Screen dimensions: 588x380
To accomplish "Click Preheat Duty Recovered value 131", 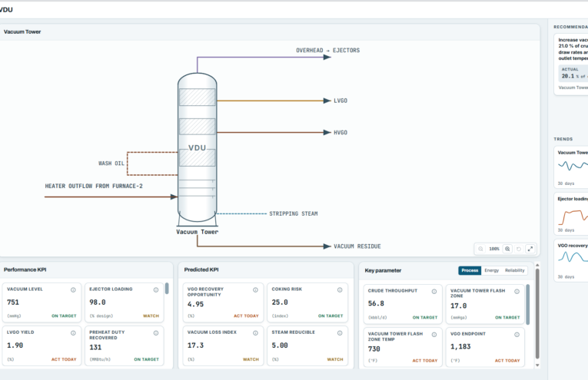I will coord(95,348).
